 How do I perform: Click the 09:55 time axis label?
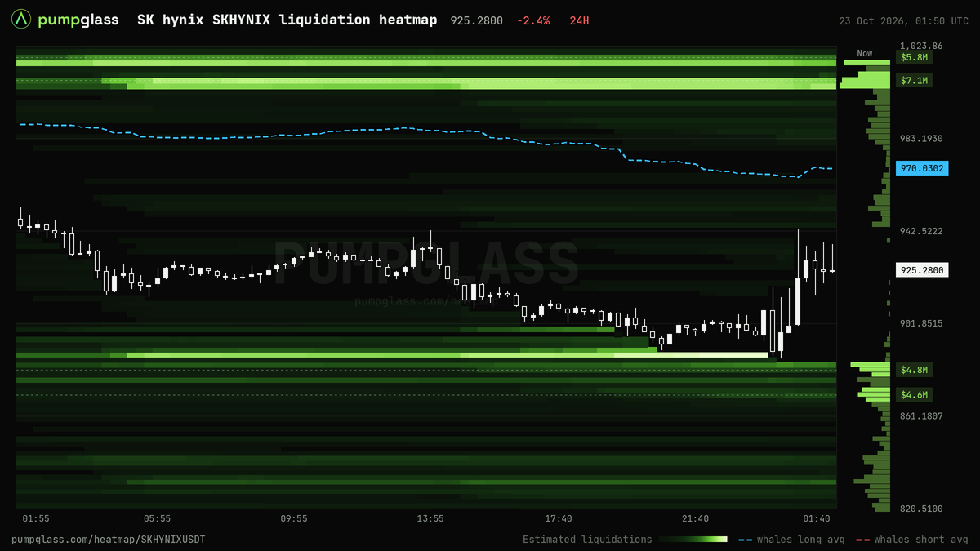pyautogui.click(x=294, y=518)
